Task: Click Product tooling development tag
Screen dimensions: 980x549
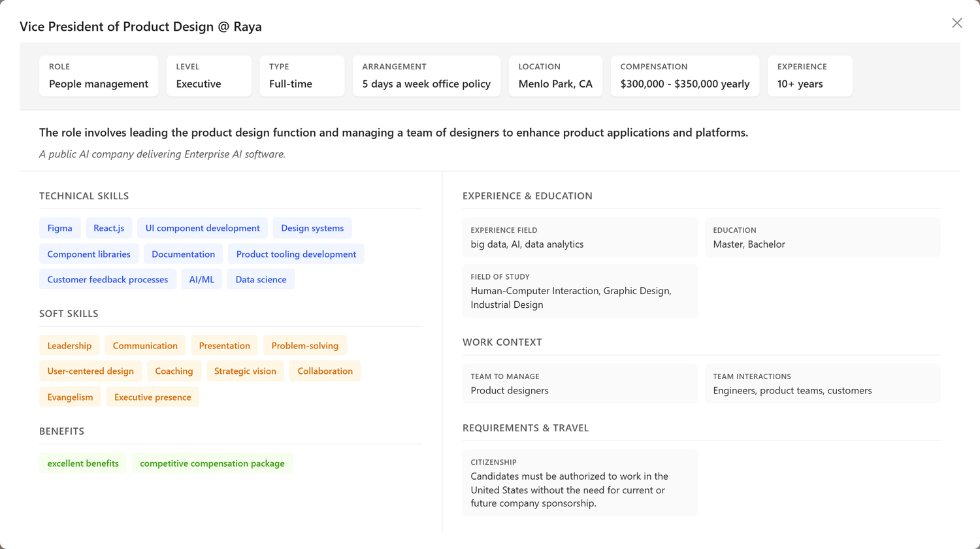Action: (296, 254)
